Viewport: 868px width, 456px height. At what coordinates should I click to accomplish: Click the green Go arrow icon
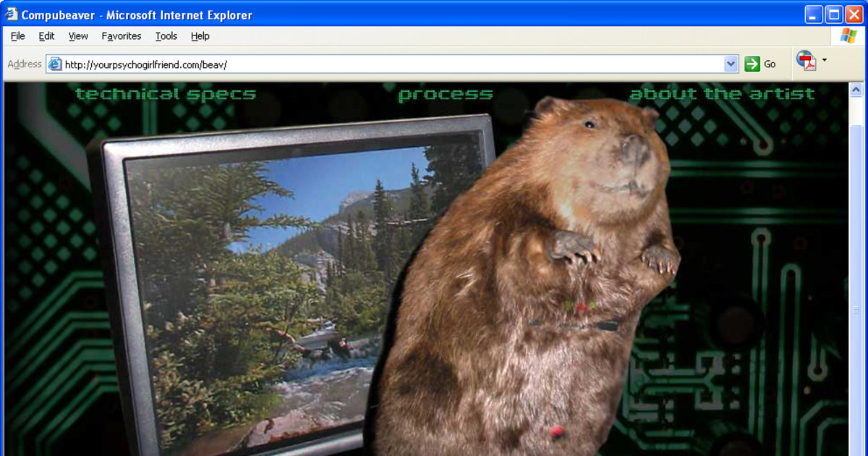751,64
